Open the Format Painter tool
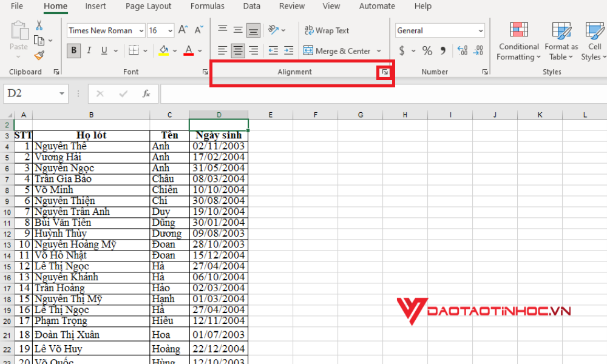Image resolution: width=607 pixels, height=364 pixels. coord(39,55)
